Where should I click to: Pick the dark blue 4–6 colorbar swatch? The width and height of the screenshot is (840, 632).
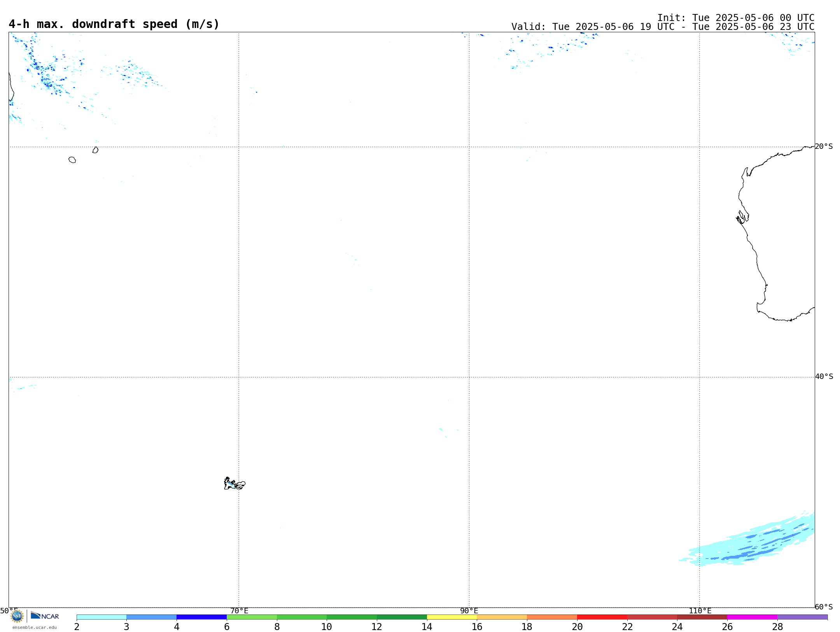coord(201,617)
